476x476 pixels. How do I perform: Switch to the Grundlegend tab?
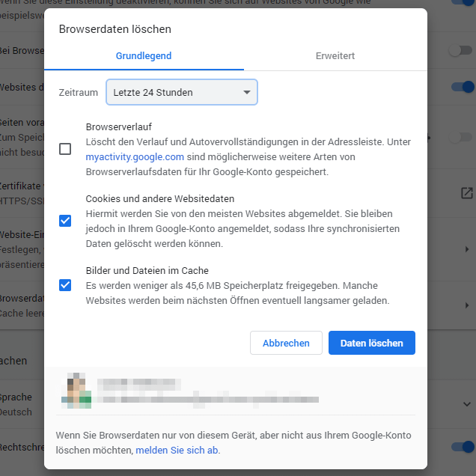(144, 56)
